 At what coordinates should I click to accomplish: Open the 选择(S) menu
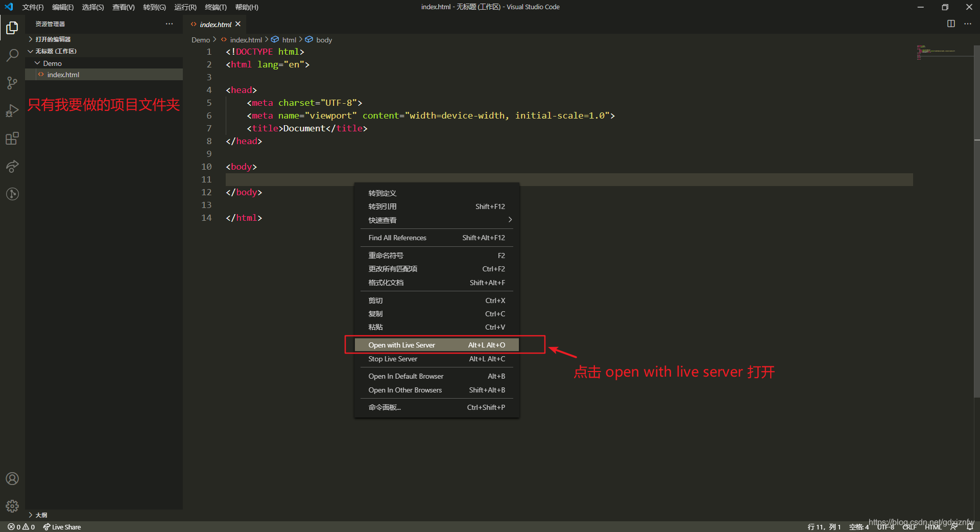[x=93, y=7]
